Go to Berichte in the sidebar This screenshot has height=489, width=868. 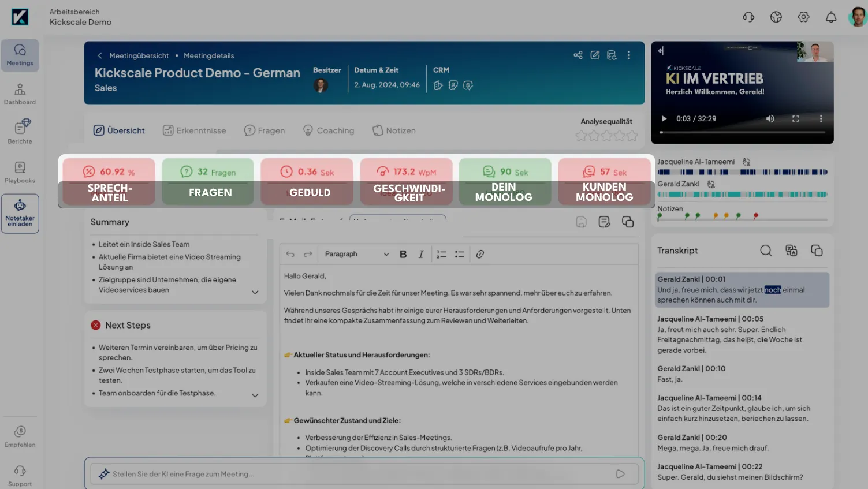click(20, 132)
